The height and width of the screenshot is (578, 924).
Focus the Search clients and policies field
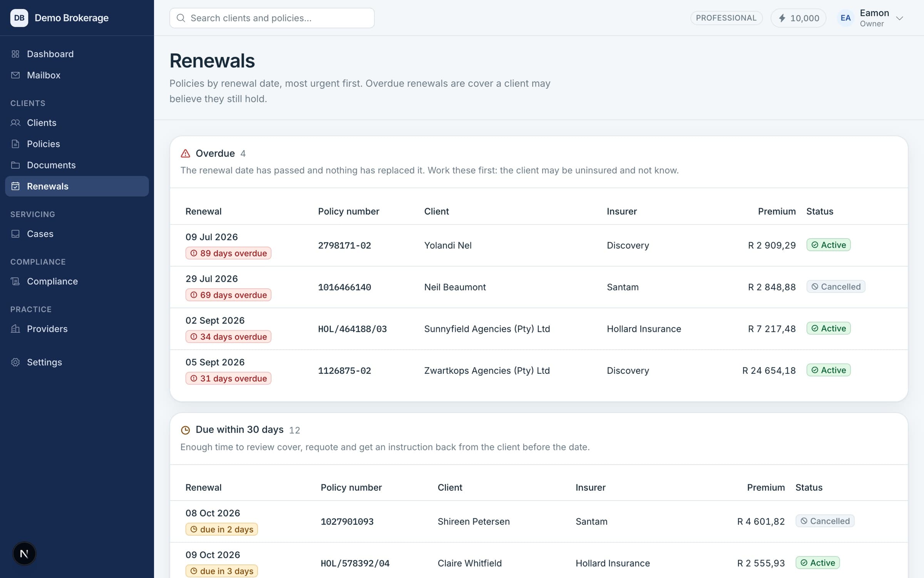(x=272, y=18)
